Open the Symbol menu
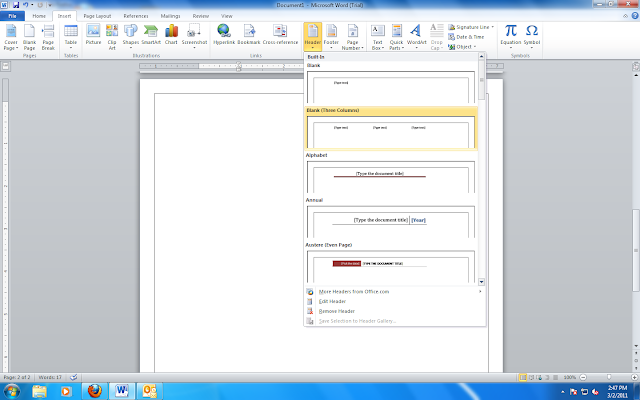Viewport: 640px width, 400px height. pyautogui.click(x=531, y=37)
